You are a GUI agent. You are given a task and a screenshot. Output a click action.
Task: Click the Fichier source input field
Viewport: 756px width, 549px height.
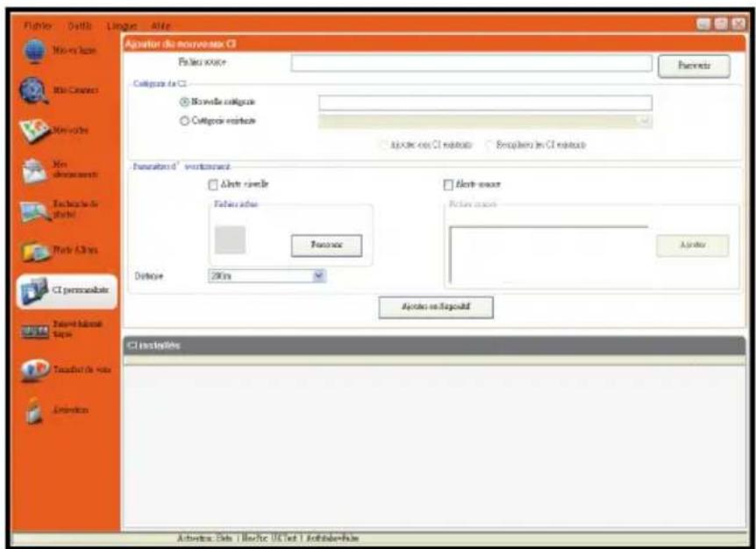[472, 63]
